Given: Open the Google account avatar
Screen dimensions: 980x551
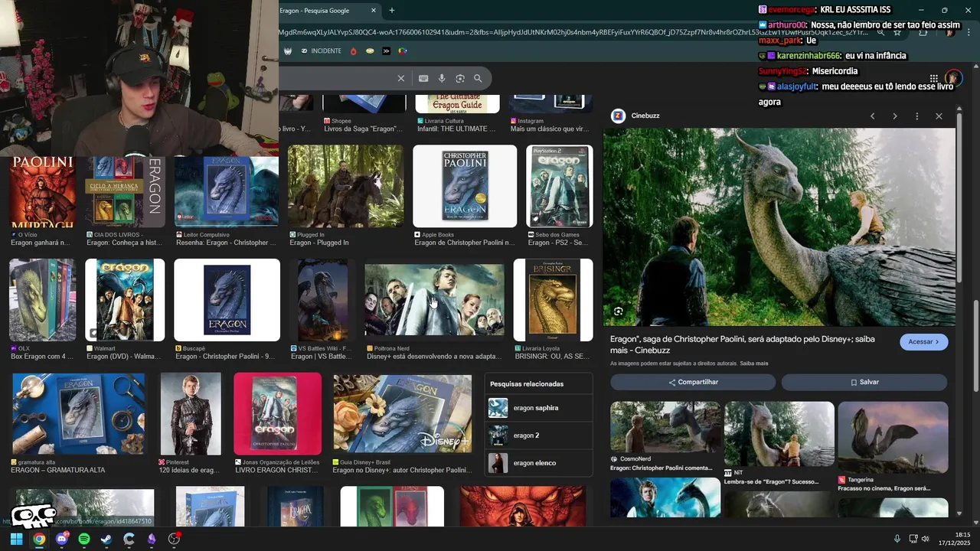Looking at the screenshot, I should pyautogui.click(x=953, y=78).
